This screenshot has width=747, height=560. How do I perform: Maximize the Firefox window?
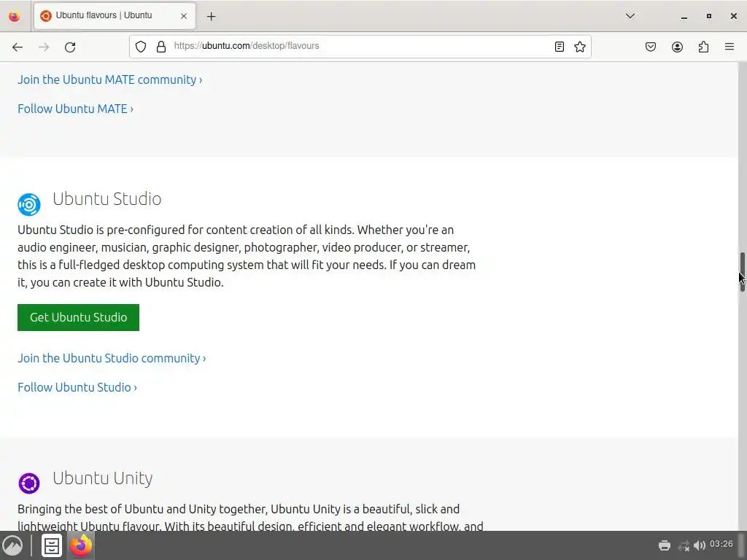click(709, 16)
